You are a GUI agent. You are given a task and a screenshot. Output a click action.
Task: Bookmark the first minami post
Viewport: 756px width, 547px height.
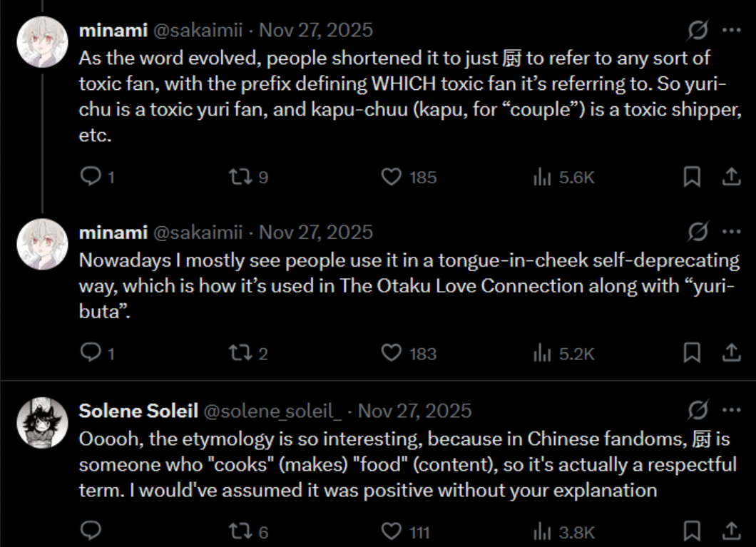pyautogui.click(x=692, y=176)
